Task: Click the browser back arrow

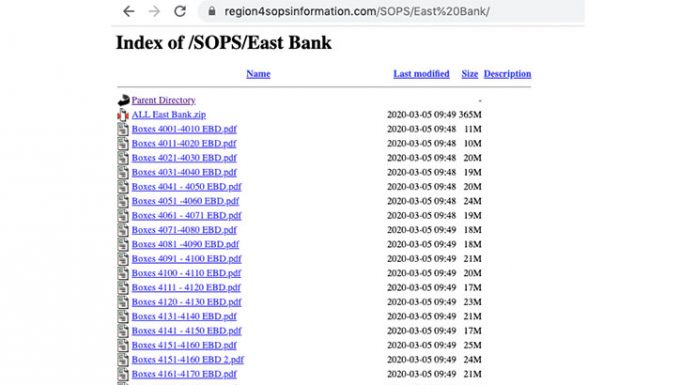Action: click(129, 11)
